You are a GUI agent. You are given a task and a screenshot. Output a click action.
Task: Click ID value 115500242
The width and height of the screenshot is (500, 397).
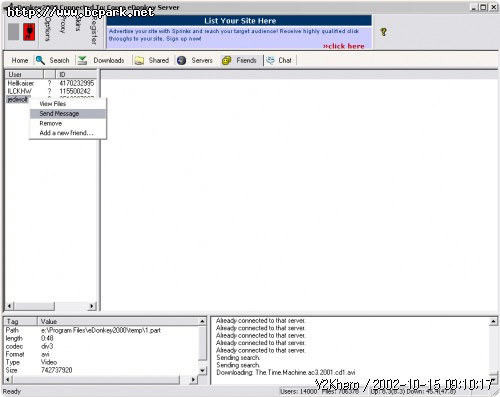point(75,91)
